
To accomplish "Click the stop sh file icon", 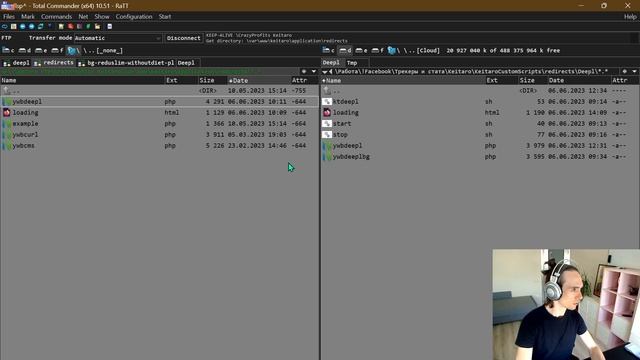I will [x=327, y=135].
